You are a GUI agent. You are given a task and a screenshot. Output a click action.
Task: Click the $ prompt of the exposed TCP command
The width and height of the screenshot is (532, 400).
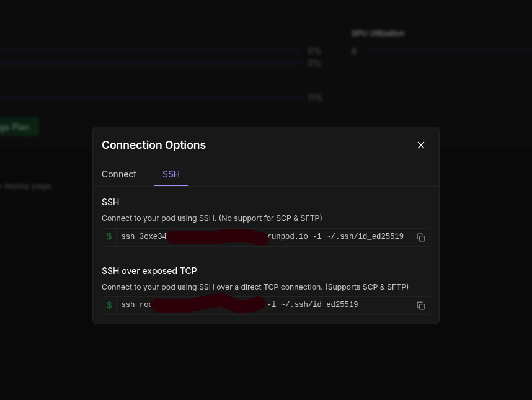(109, 305)
